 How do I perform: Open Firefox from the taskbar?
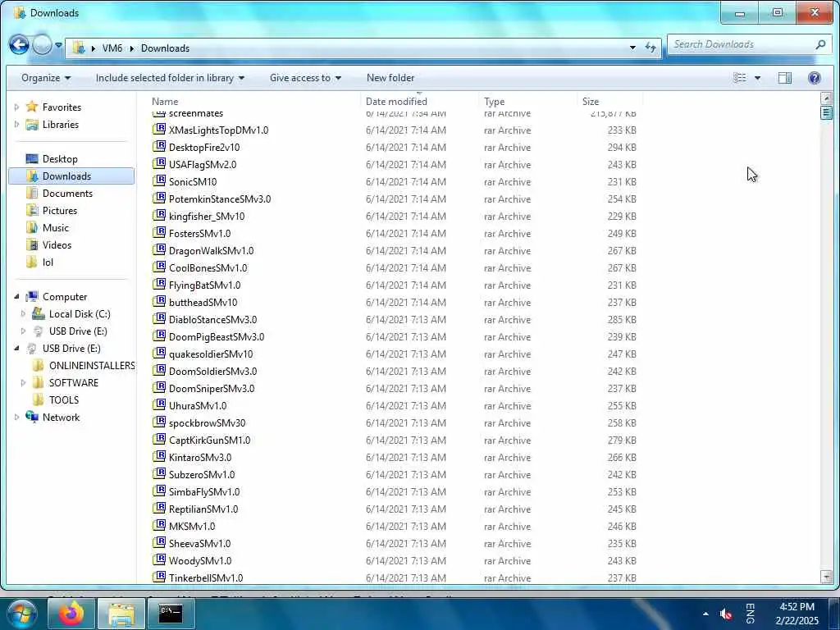tap(71, 614)
